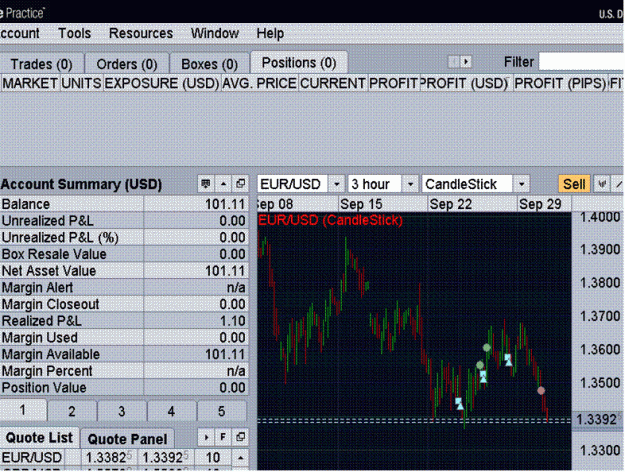This screenshot has height=472, width=625.
Task: Click the EUR/USD pair field in chart toolbar
Action: coord(293,184)
